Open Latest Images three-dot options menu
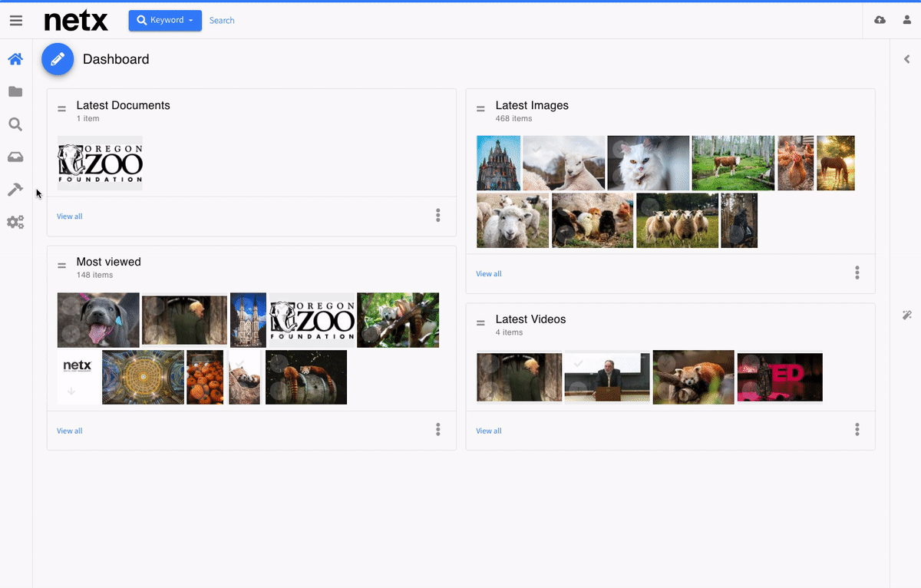921x588 pixels. coord(857,273)
